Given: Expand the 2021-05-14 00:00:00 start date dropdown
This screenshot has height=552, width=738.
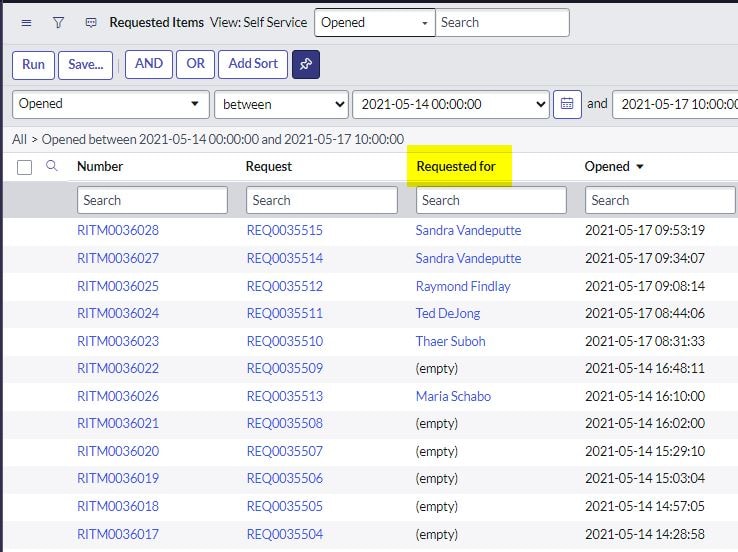Looking at the screenshot, I should [451, 104].
